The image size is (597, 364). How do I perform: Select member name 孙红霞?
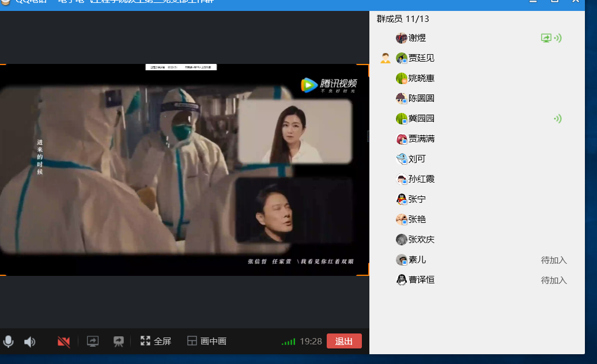[x=421, y=179]
